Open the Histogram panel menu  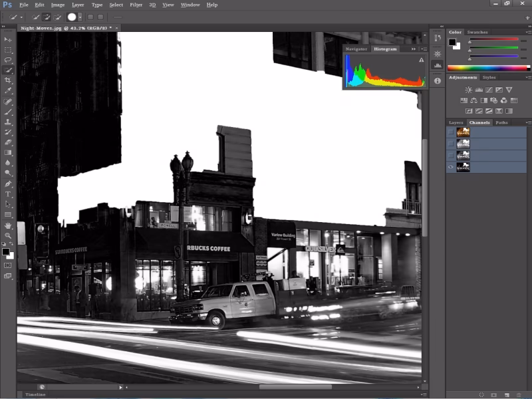[424, 49]
